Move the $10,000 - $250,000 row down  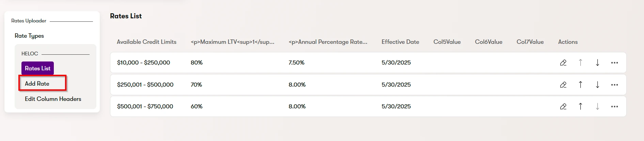(x=597, y=63)
